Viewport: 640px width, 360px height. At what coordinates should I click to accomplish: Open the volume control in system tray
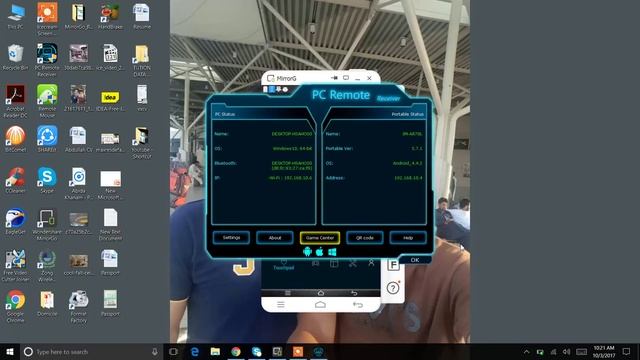566,351
